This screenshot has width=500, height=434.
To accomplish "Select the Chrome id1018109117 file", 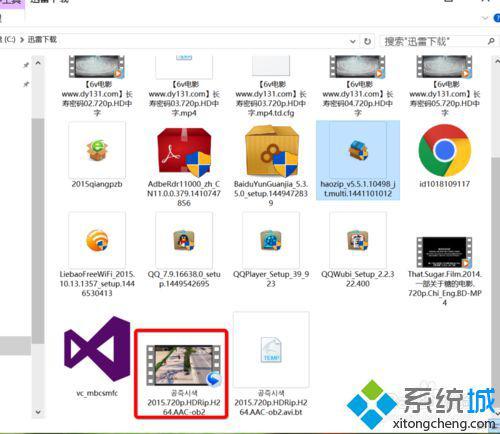I will point(444,150).
